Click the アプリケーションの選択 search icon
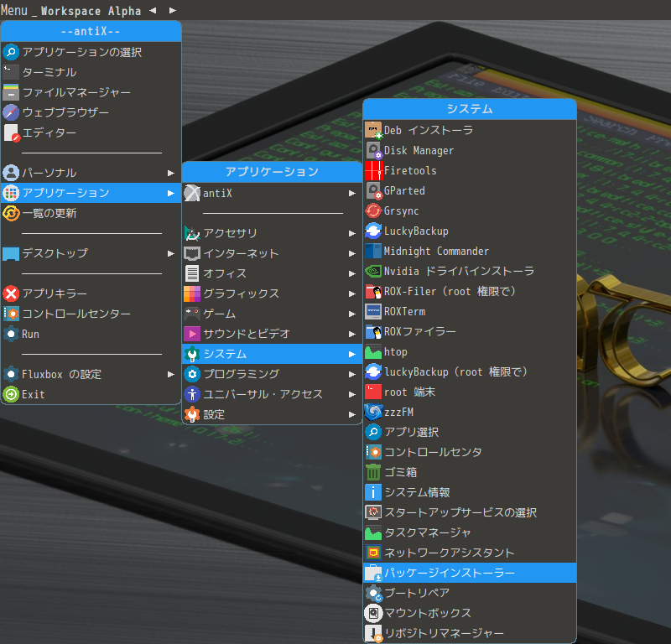Viewport: 671px width, 644px height. point(11,52)
